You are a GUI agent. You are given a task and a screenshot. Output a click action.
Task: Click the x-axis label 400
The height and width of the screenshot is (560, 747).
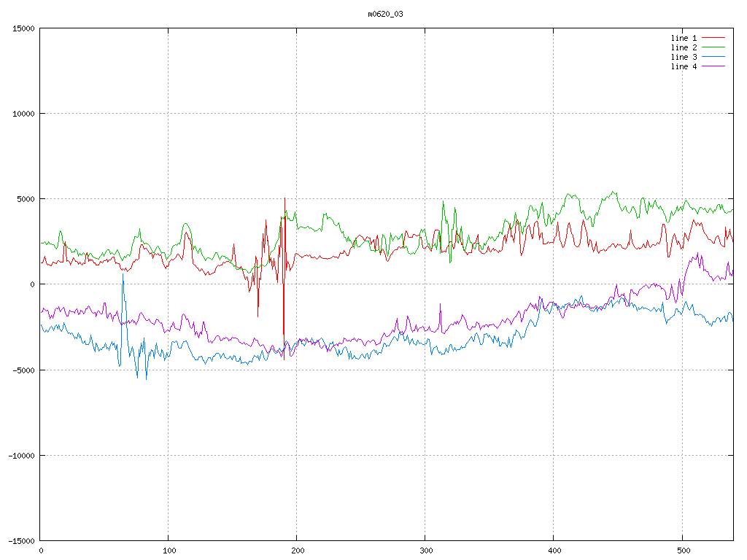(554, 551)
